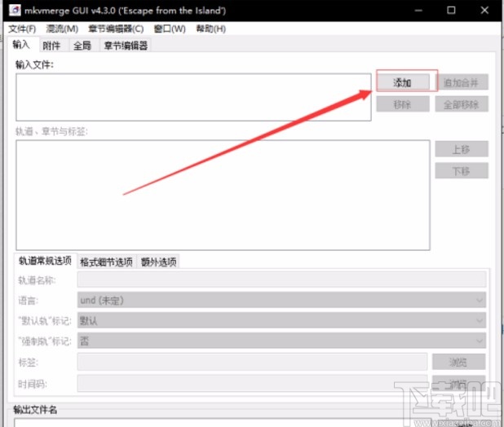Click the 添加 button to add files

(x=403, y=82)
